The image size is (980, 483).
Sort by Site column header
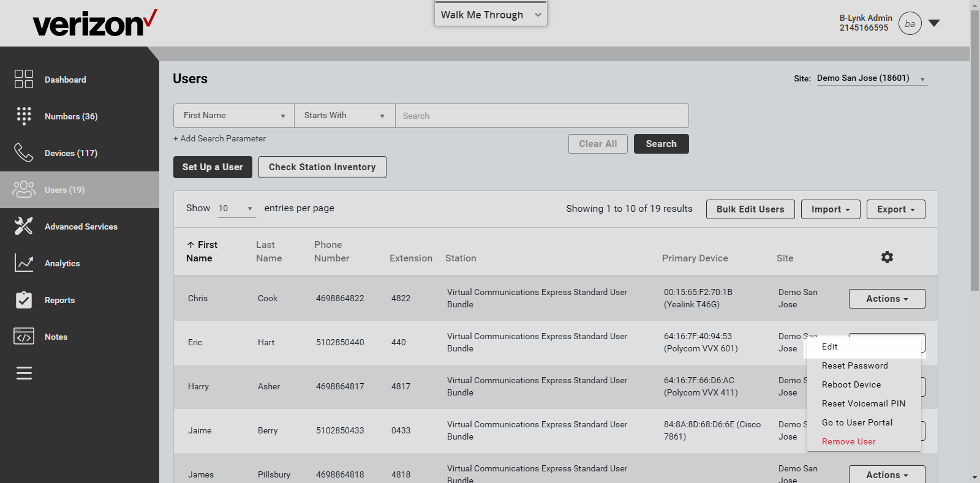785,258
